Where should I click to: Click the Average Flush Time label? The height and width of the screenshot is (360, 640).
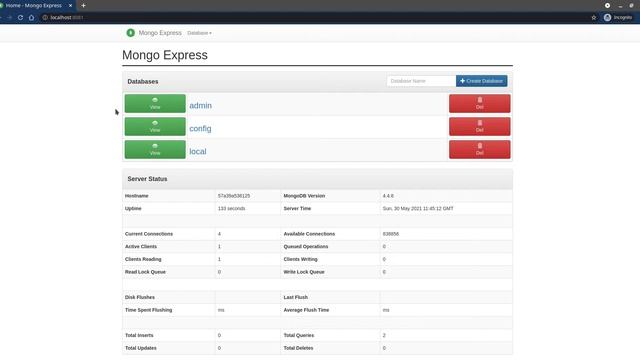point(306,310)
